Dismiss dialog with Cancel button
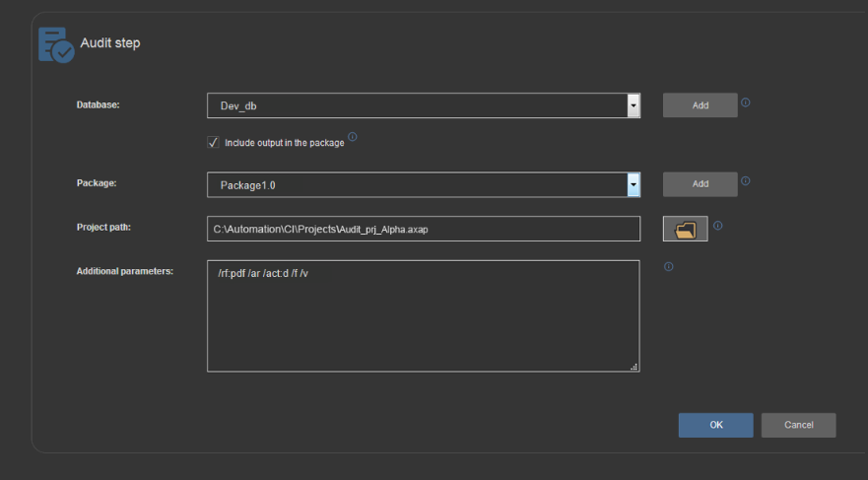Image resolution: width=868 pixels, height=480 pixels. coord(798,425)
